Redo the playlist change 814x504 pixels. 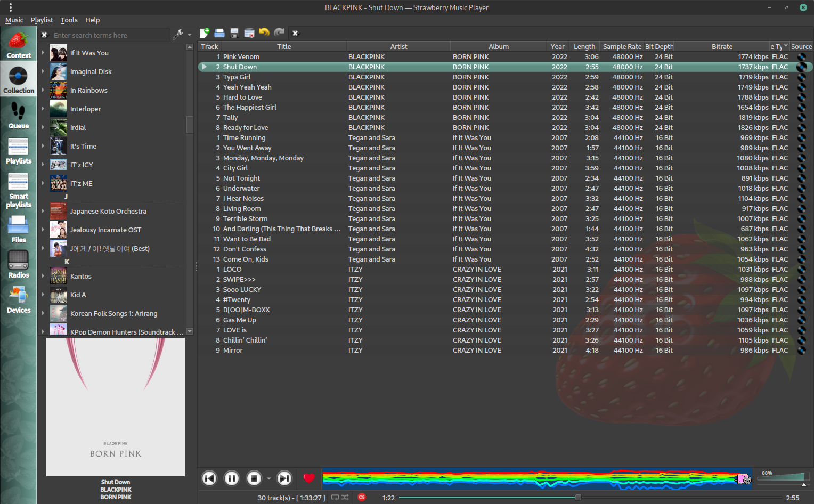(279, 33)
